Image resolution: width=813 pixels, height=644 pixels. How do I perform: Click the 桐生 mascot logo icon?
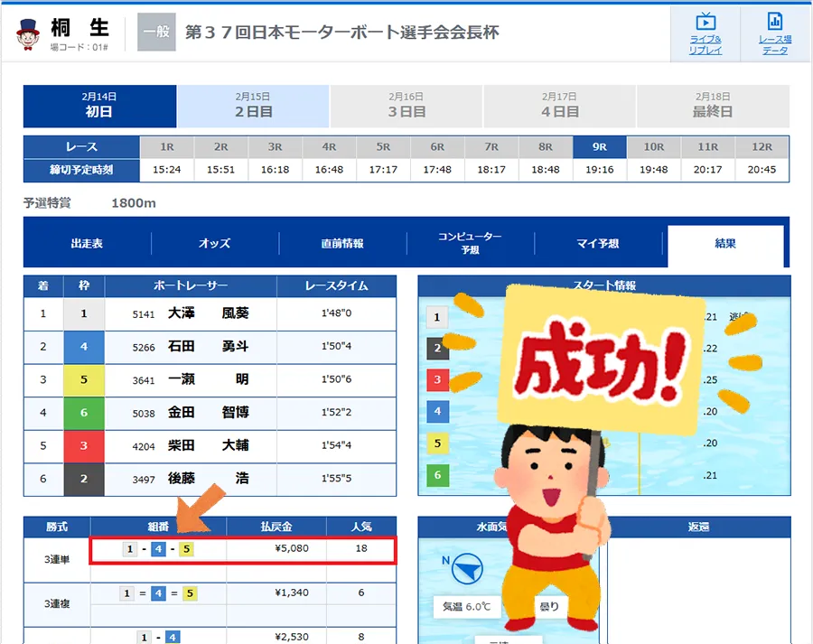coord(29,33)
